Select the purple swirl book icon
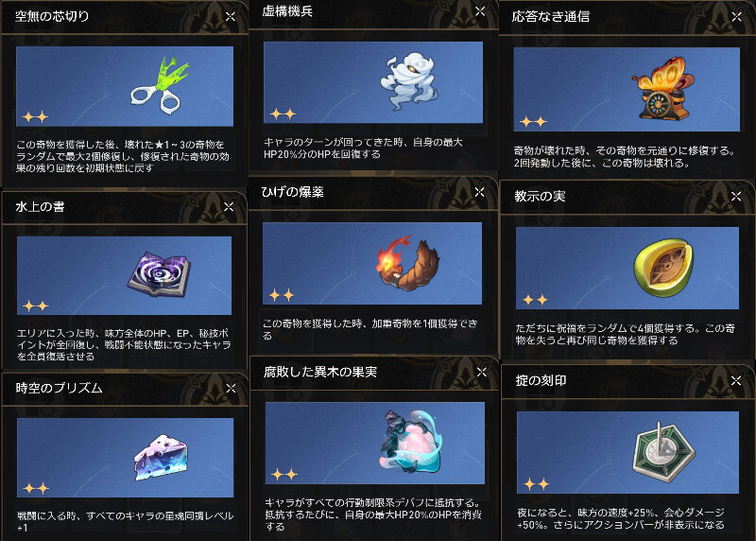 point(159,274)
